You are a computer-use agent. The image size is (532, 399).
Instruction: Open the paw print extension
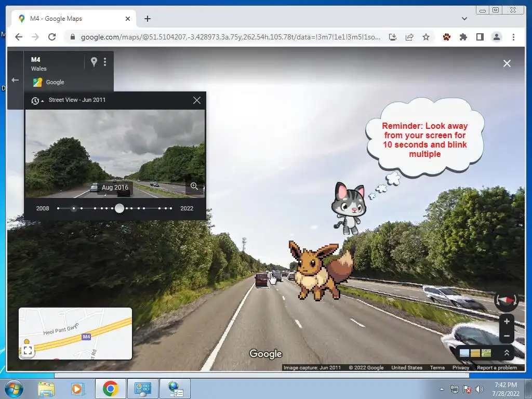point(446,37)
